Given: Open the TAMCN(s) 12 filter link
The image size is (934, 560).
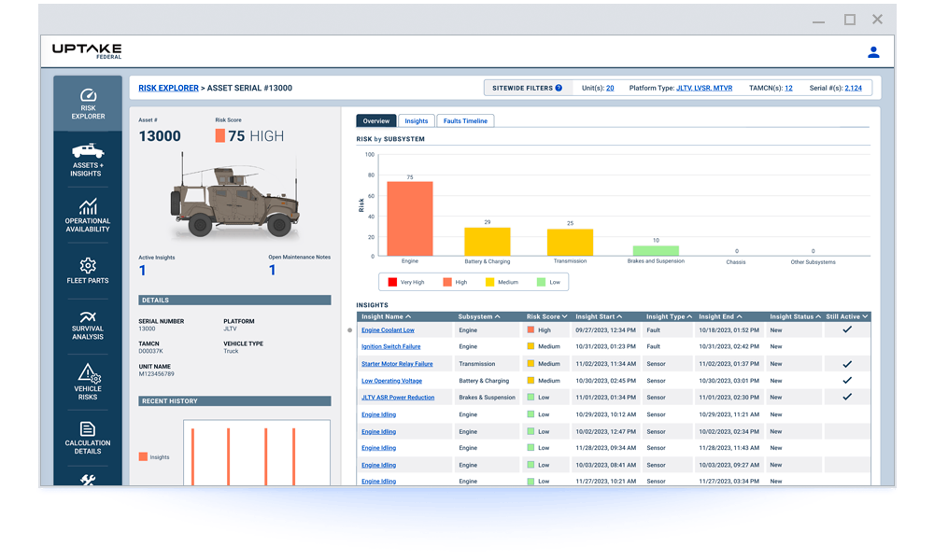Looking at the screenshot, I should coord(788,88).
